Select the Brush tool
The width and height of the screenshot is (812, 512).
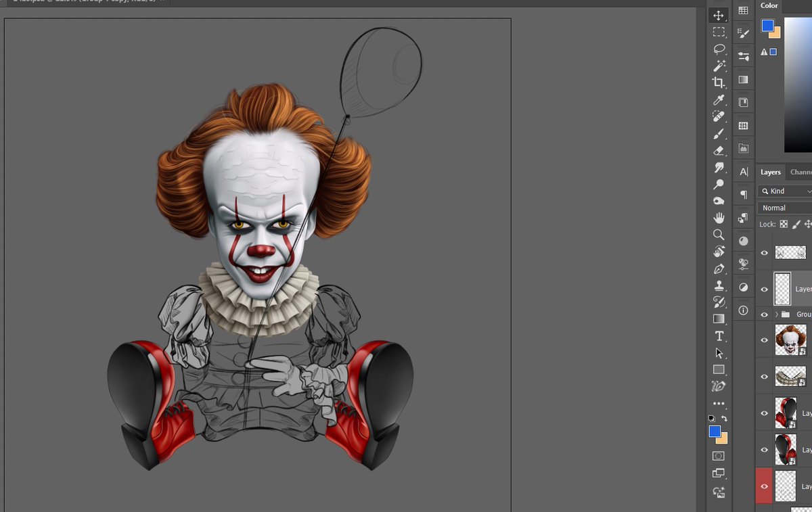coord(719,133)
